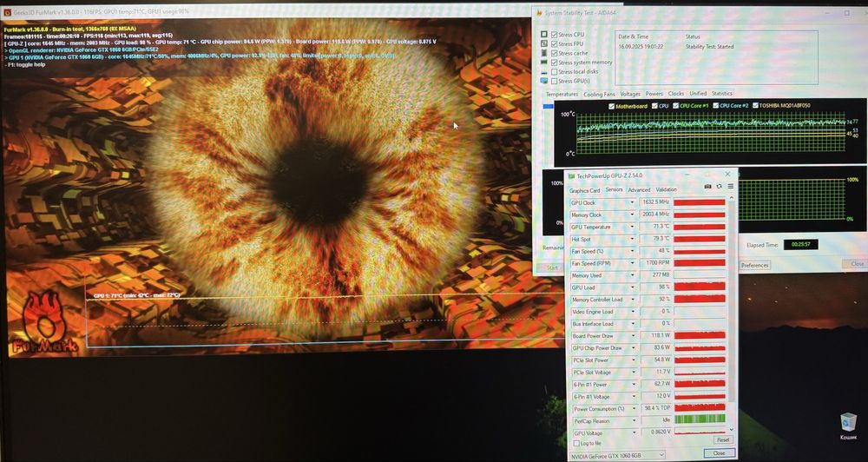Enable Stress GPU(s) checkbox

pos(554,81)
